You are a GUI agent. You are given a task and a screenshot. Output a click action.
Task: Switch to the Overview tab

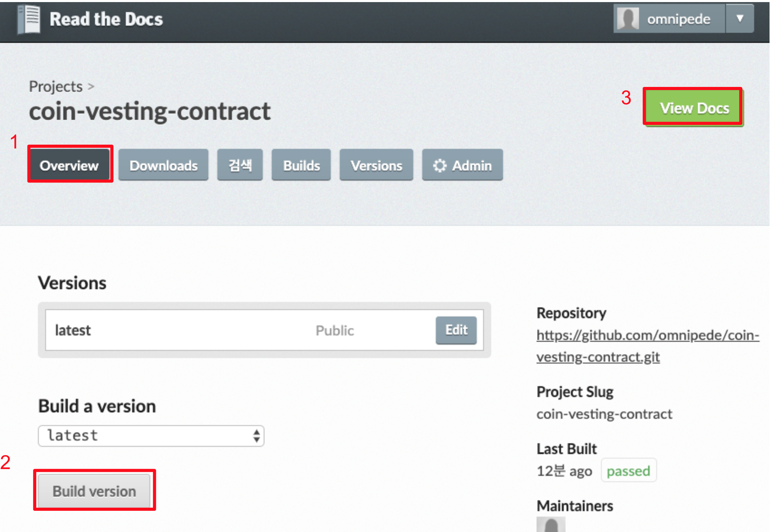tap(69, 165)
